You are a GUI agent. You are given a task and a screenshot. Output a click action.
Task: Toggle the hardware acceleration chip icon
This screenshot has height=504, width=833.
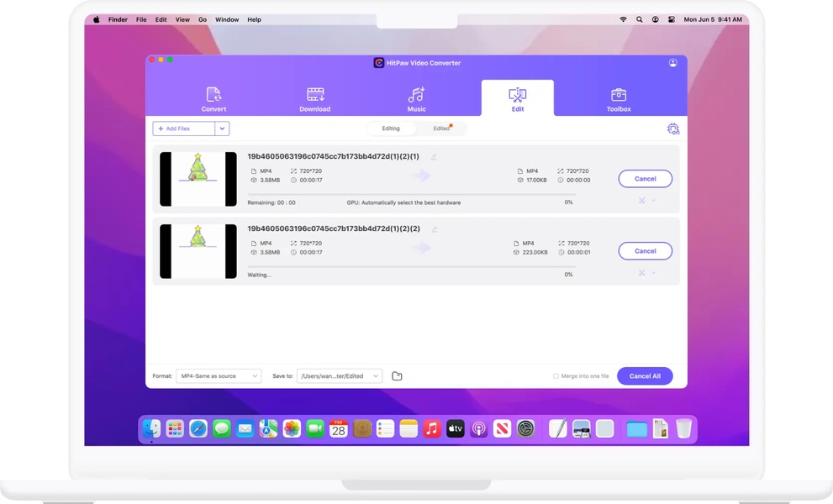pos(673,129)
